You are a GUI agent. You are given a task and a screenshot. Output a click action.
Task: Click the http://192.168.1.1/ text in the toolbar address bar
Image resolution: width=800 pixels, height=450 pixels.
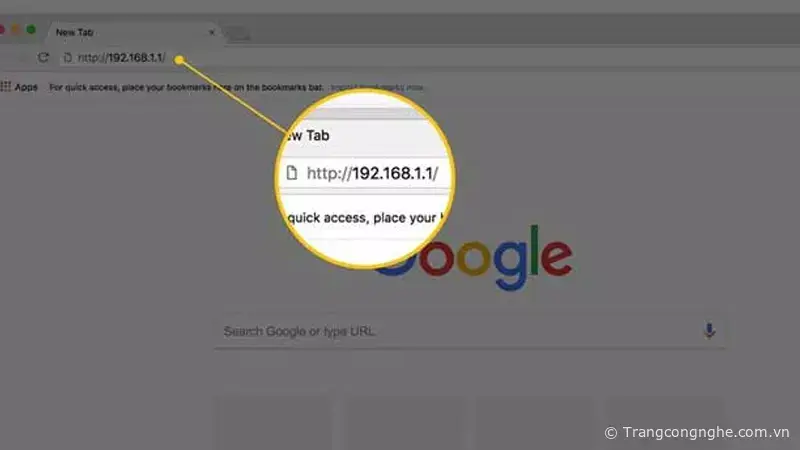click(121, 58)
